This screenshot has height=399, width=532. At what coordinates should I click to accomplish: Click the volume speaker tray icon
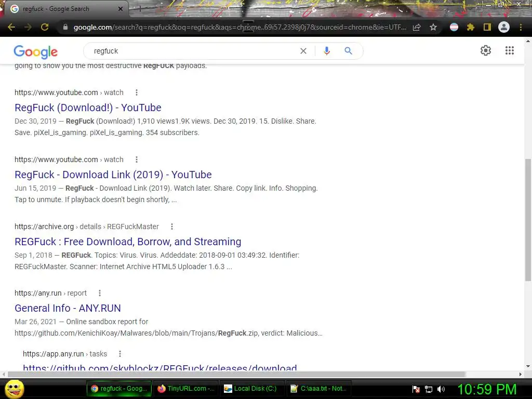[441, 389]
